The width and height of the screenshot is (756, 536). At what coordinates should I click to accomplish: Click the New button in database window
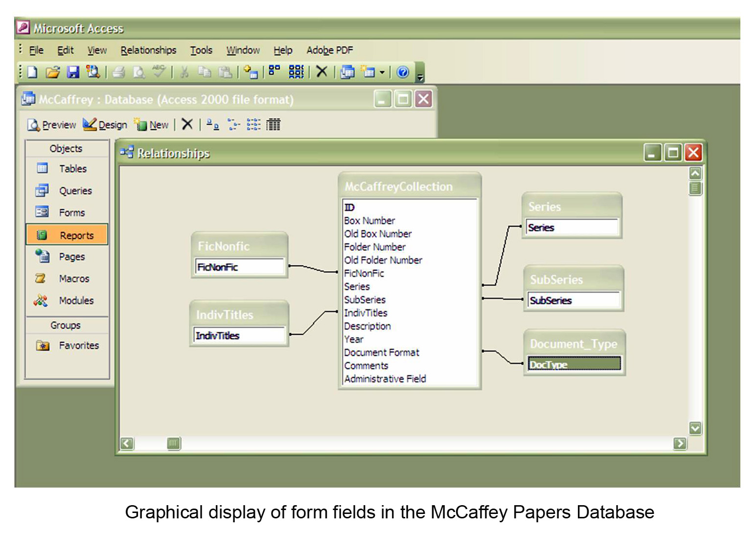coord(152,125)
